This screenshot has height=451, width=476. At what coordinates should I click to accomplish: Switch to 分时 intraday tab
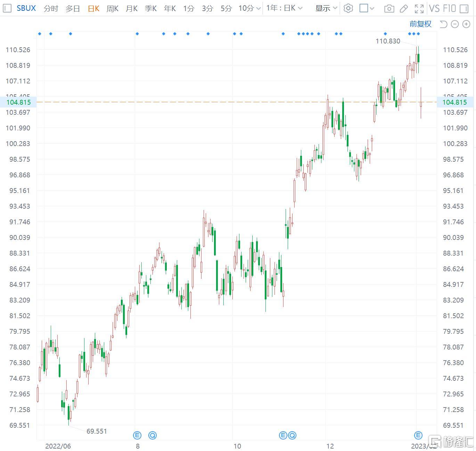[x=51, y=8]
